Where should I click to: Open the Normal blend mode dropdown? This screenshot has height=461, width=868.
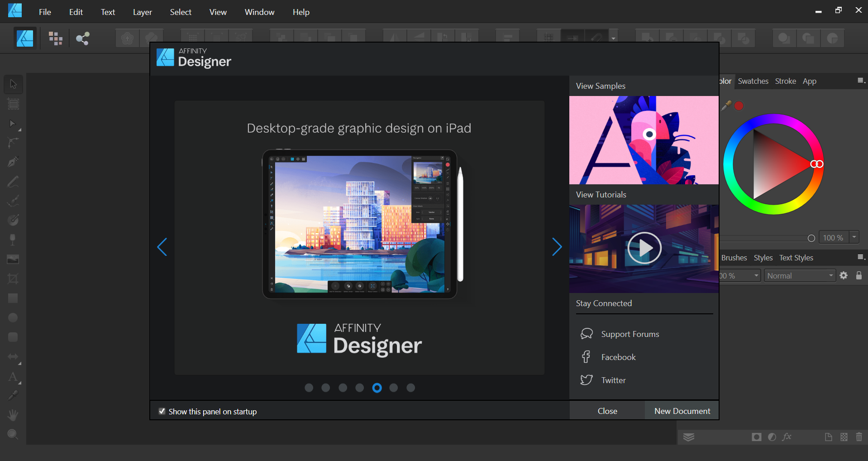tap(800, 275)
